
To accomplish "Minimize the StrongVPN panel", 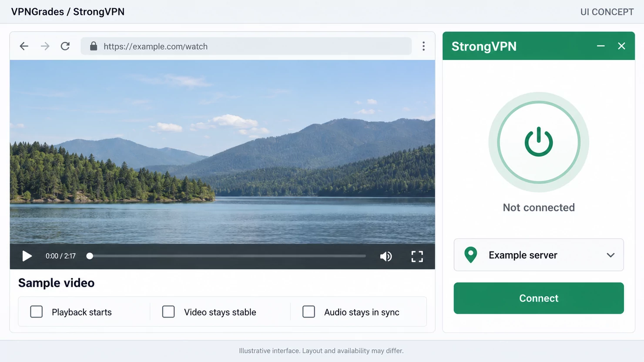I will click(600, 46).
